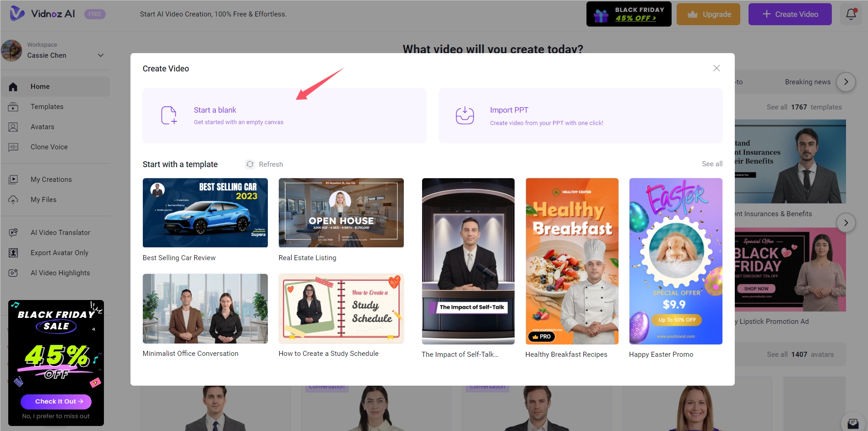Viewport: 868px width, 431px height.
Task: Open Happy Easter Promo template
Action: pos(676,261)
